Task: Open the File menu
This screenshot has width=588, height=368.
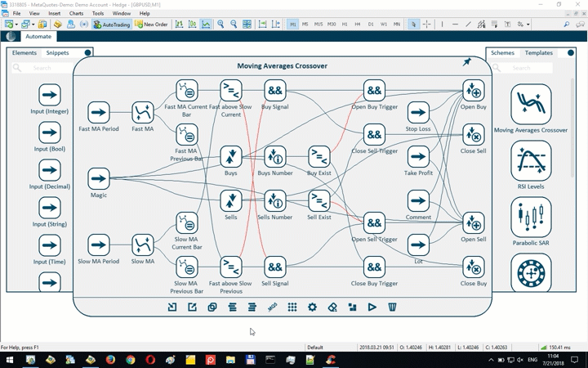Action: (x=17, y=13)
